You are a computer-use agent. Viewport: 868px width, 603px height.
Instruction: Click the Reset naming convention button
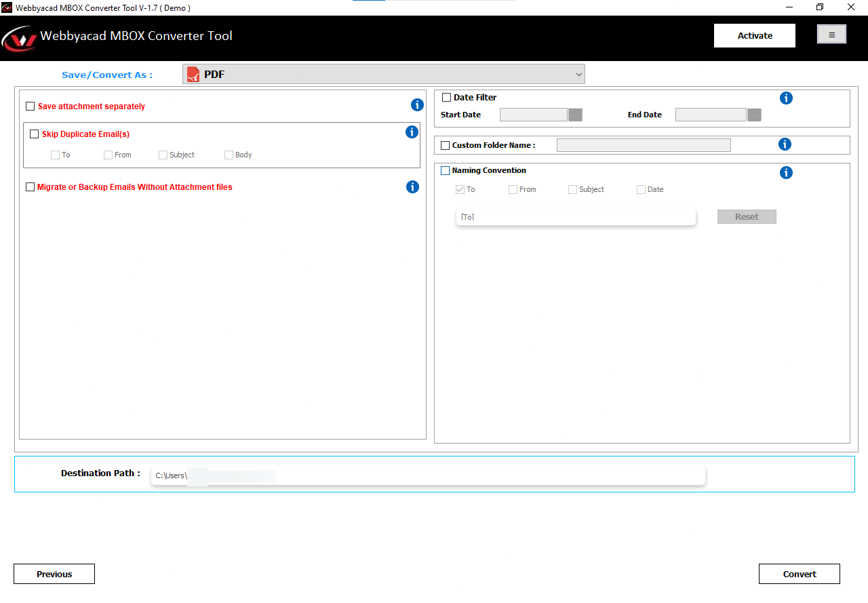(747, 217)
